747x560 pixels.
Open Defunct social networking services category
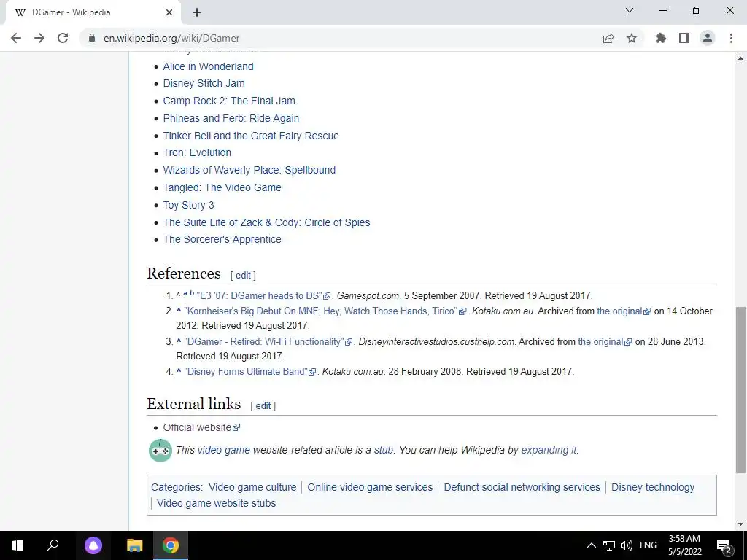tap(522, 488)
